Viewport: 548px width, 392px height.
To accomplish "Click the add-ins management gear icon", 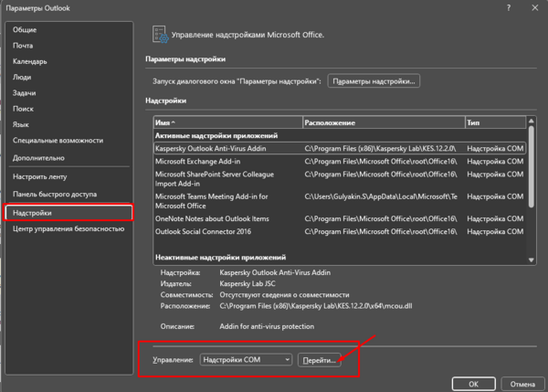I will click(160, 35).
